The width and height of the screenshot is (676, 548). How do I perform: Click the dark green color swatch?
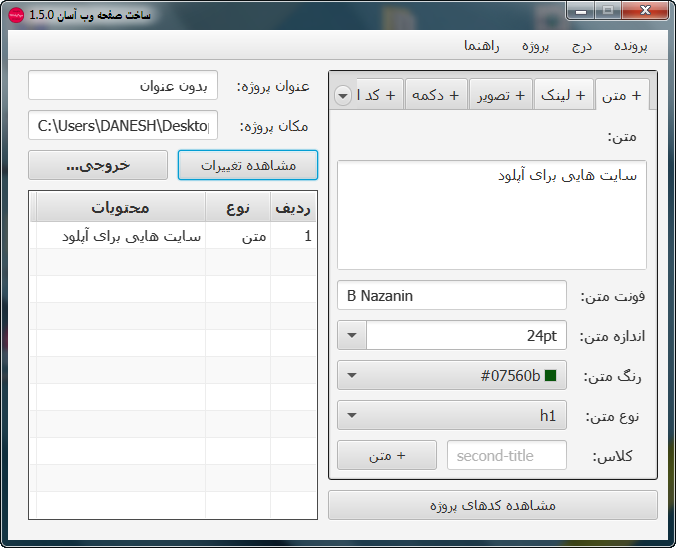(x=551, y=376)
